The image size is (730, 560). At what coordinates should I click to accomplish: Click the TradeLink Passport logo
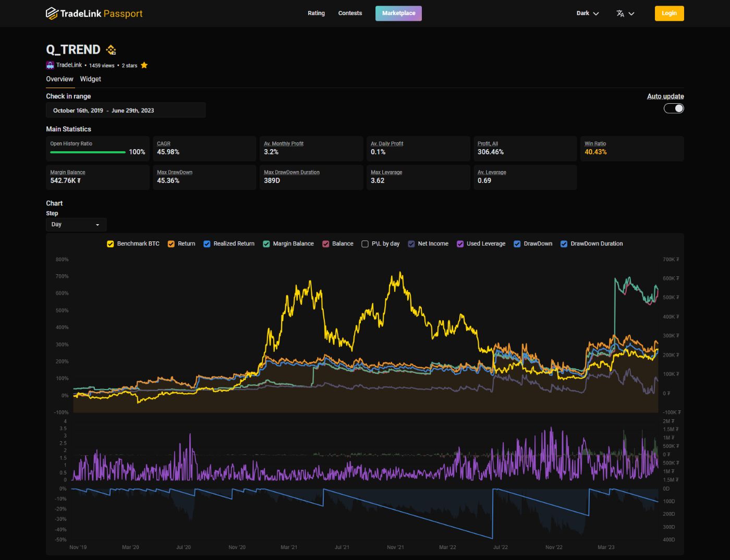click(94, 14)
